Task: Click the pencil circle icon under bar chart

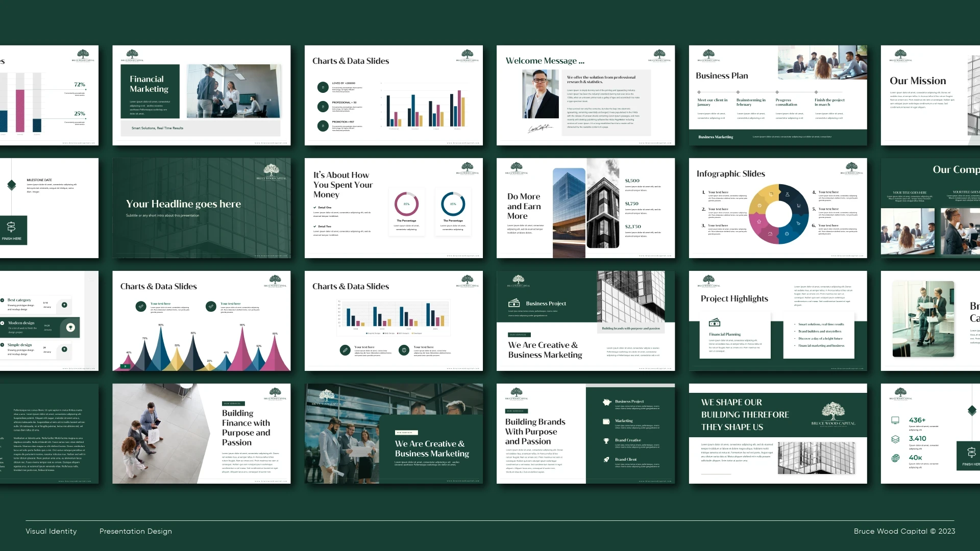Action: pyautogui.click(x=345, y=350)
